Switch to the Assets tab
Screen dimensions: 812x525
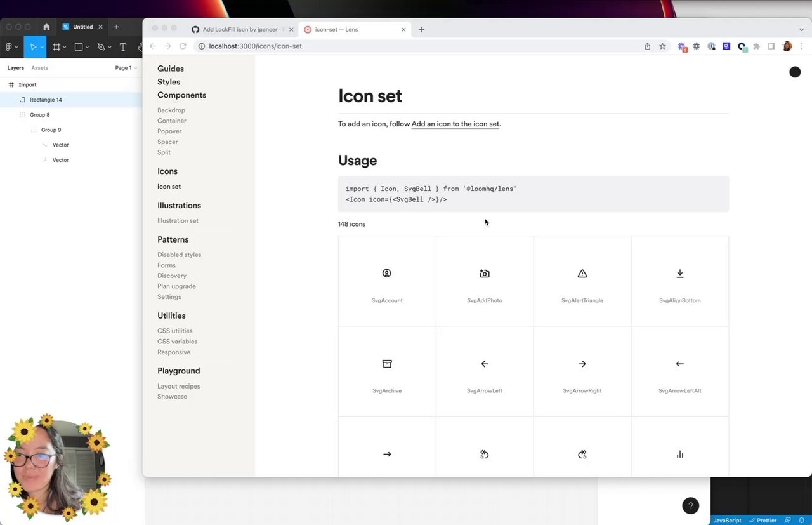tap(39, 68)
